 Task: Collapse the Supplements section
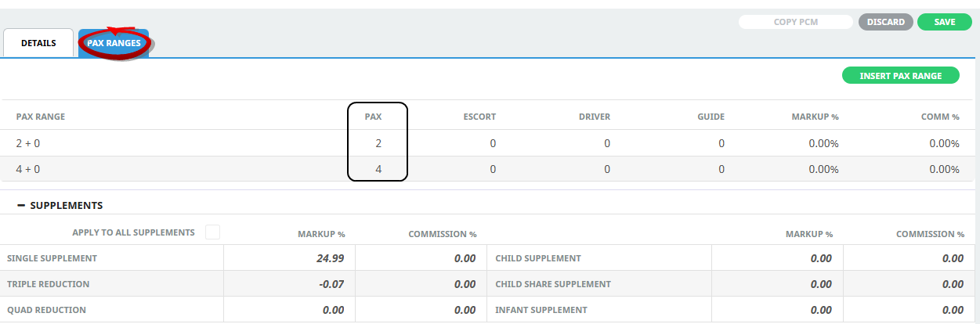21,206
